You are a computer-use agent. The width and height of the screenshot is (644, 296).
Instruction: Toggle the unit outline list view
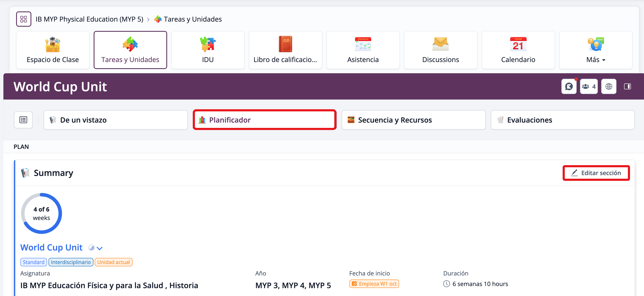point(23,120)
